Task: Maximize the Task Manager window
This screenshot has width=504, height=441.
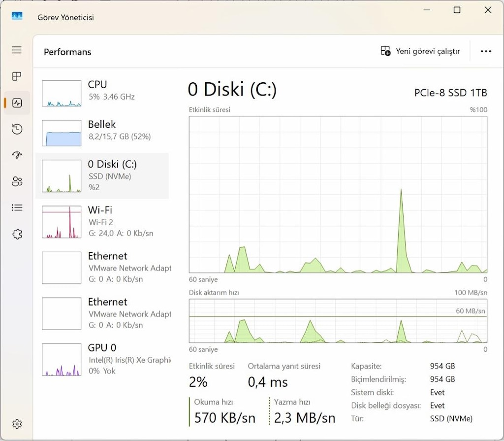Action: (x=457, y=10)
